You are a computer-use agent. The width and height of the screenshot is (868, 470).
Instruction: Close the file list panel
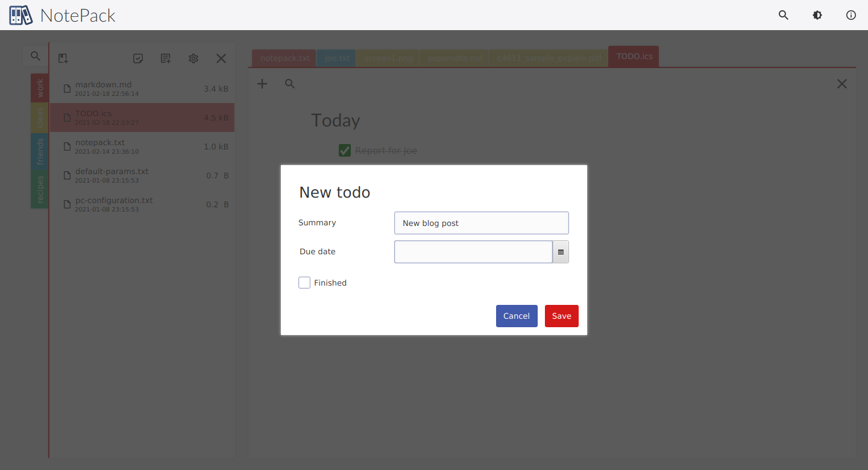[x=221, y=58]
